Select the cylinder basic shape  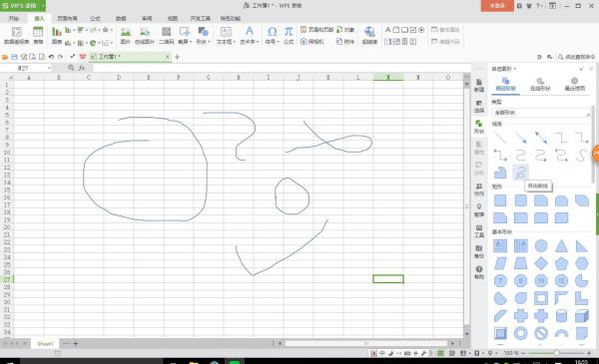click(x=561, y=316)
